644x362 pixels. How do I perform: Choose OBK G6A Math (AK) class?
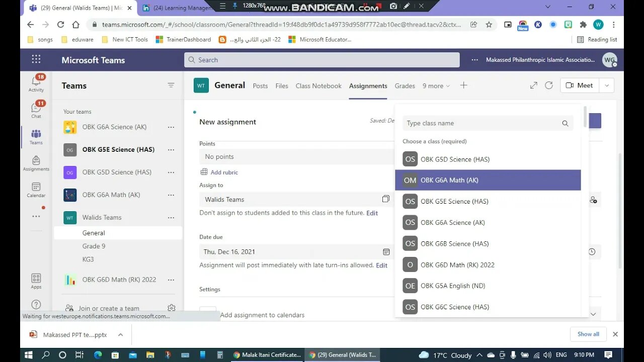(488, 180)
